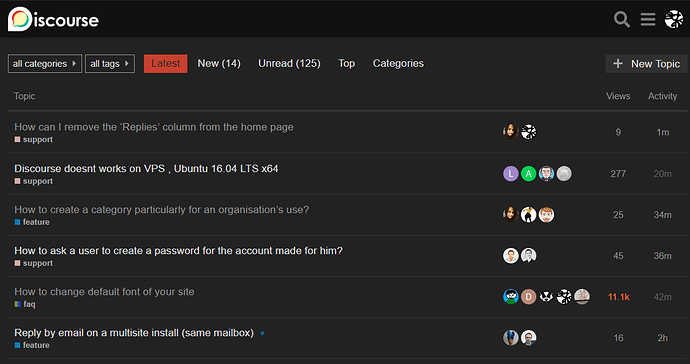Screen dimensions: 690x364
Task: Open 'How to change default font' topic
Action: point(104,292)
